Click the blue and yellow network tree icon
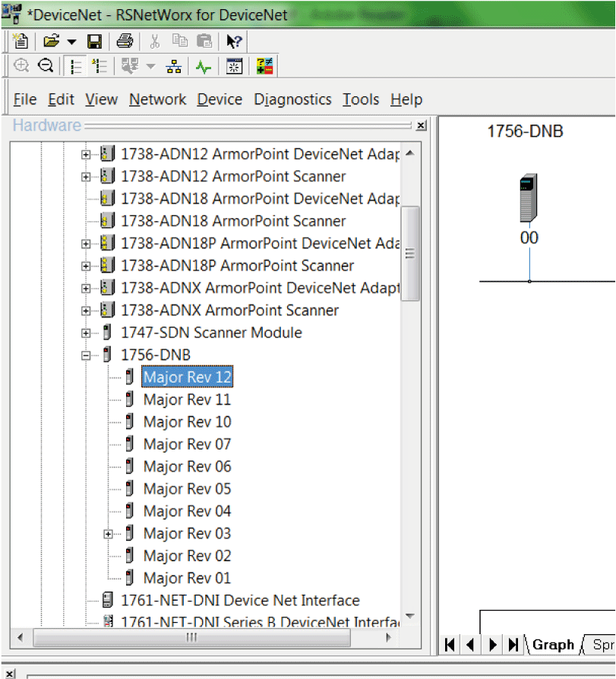 pos(174,66)
